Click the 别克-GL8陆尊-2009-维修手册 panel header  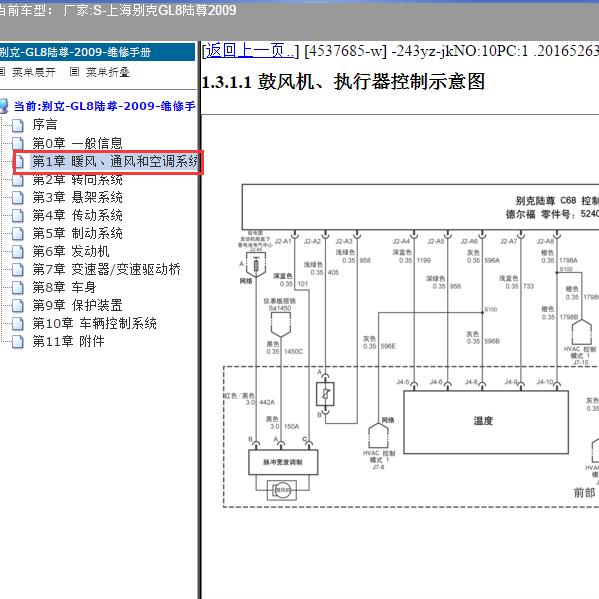point(97,52)
